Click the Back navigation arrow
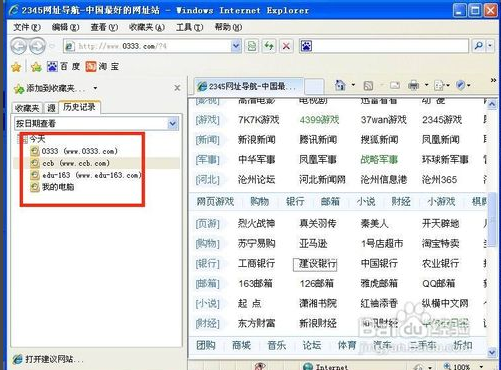 (19, 46)
